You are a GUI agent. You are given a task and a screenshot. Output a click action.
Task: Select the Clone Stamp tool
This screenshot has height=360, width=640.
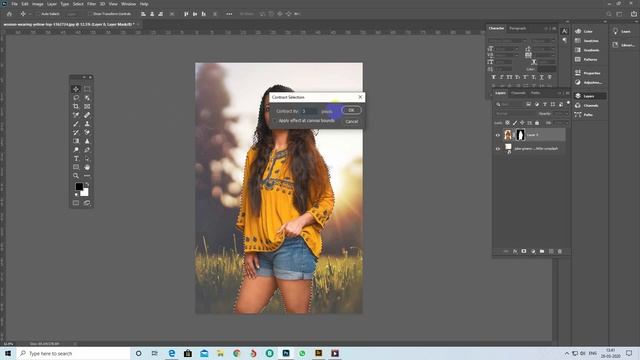[87, 124]
